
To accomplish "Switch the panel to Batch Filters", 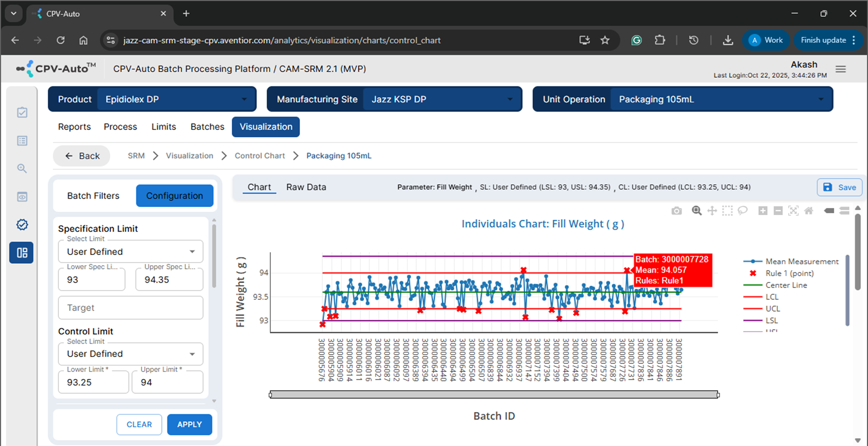I will coord(93,195).
